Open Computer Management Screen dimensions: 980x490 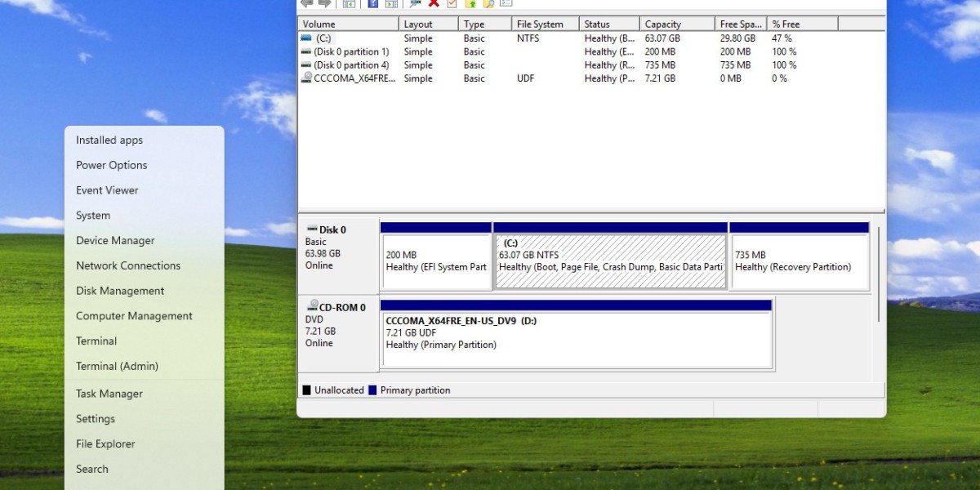coord(134,316)
